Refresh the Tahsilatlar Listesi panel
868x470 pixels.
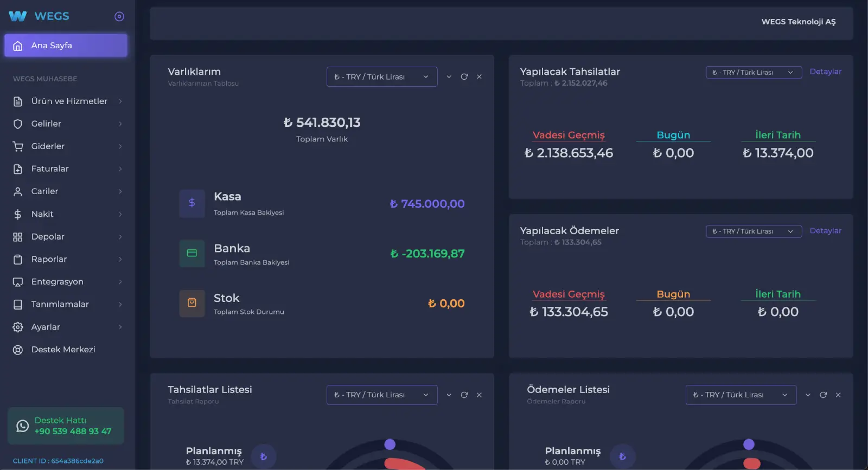pos(464,395)
